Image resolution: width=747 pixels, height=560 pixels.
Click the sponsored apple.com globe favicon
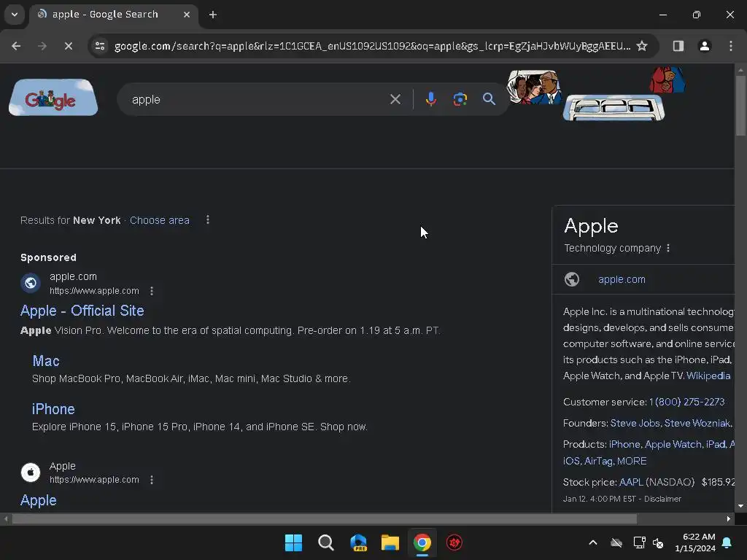coord(31,283)
